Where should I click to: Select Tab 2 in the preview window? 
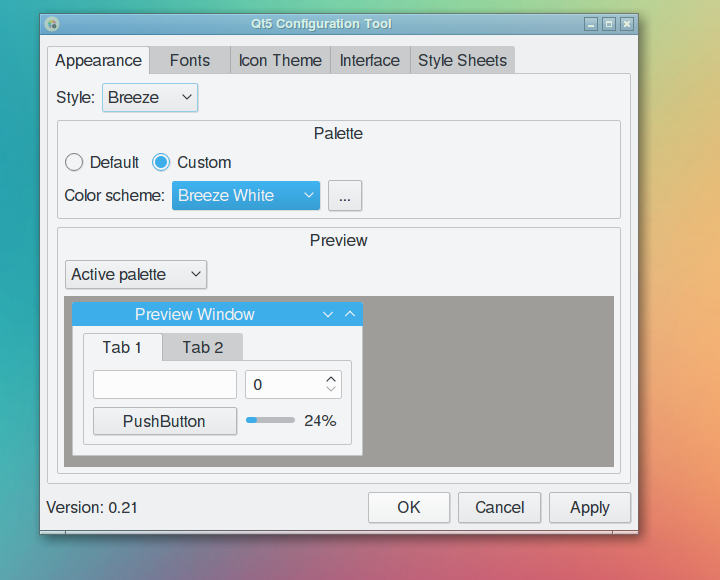(202, 347)
